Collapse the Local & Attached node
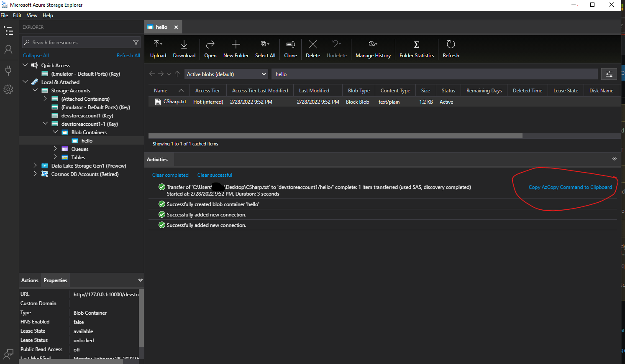The width and height of the screenshot is (625, 364). coord(25,82)
